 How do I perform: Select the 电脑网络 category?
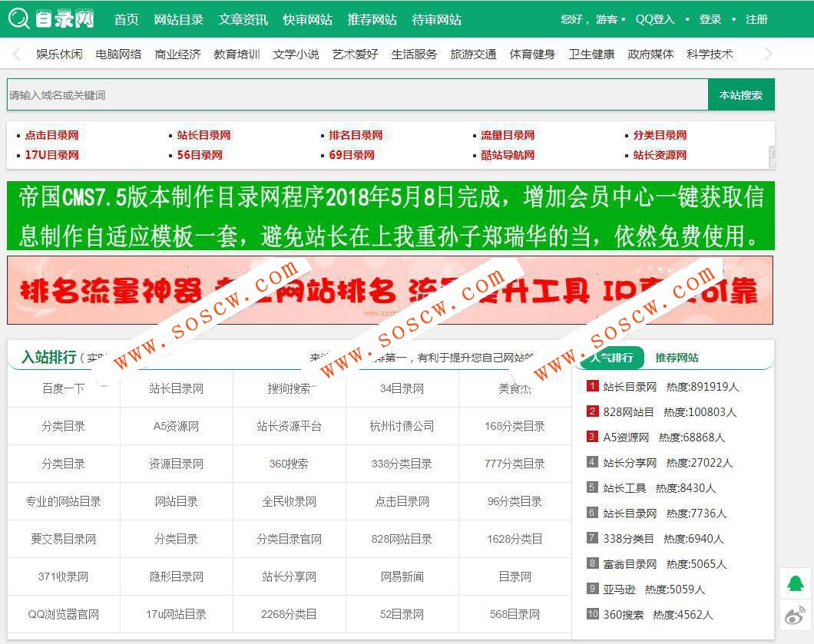118,54
